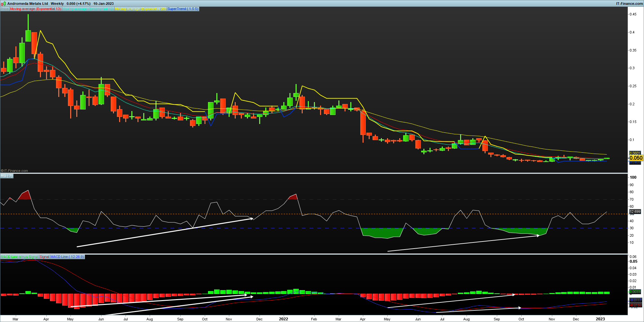This screenshot has height=322, width=644.
Task: Click the MACD Line (12 26 9) label
Action: click(x=67, y=257)
